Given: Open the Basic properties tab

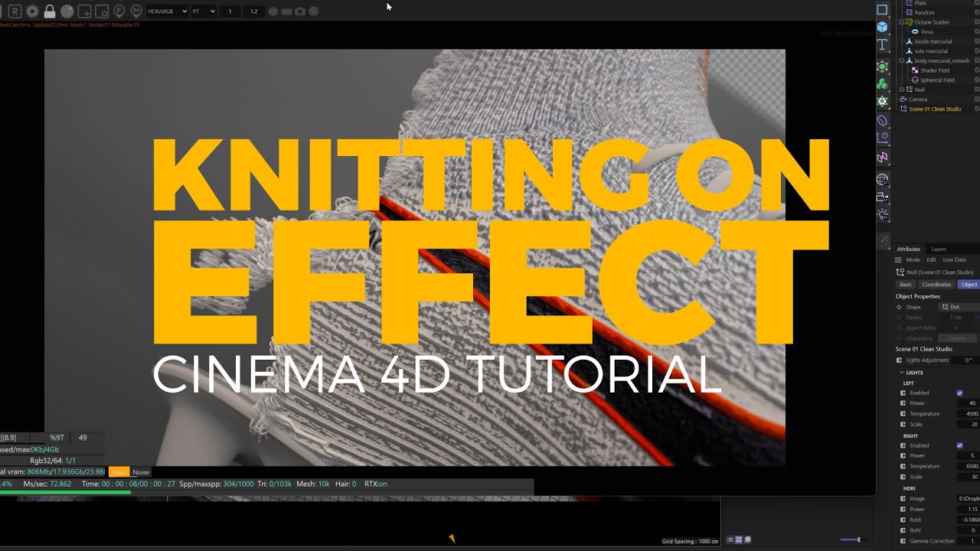Looking at the screenshot, I should (906, 285).
